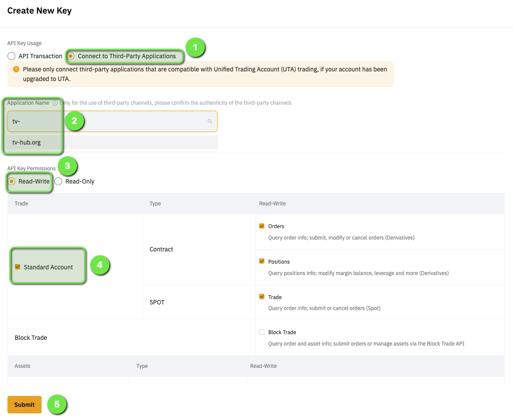
Task: Click the search magnifier icon in field
Action: [210, 121]
